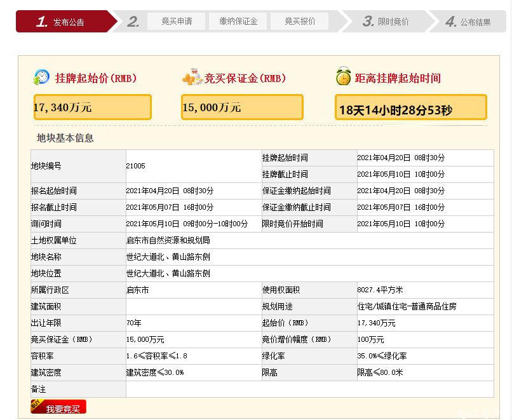Click the 距离挂牌起始时间 heading
This screenshot has height=420, width=512.
(398, 78)
